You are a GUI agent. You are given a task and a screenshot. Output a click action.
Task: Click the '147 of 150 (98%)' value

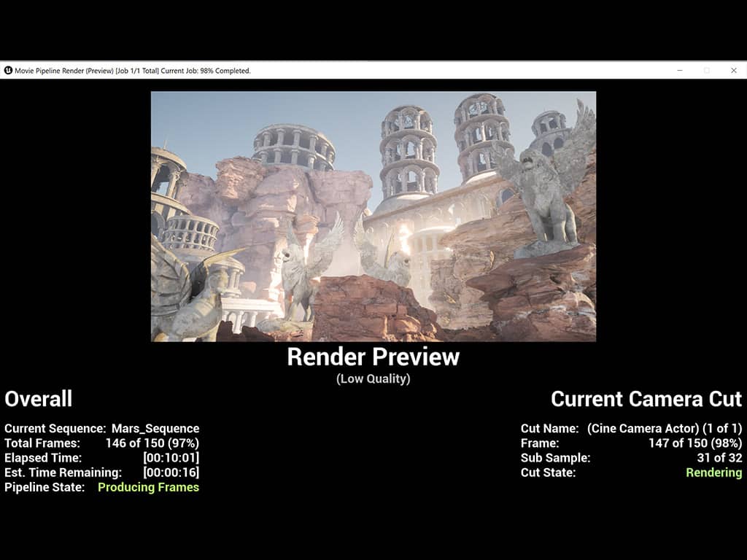pyautogui.click(x=695, y=443)
